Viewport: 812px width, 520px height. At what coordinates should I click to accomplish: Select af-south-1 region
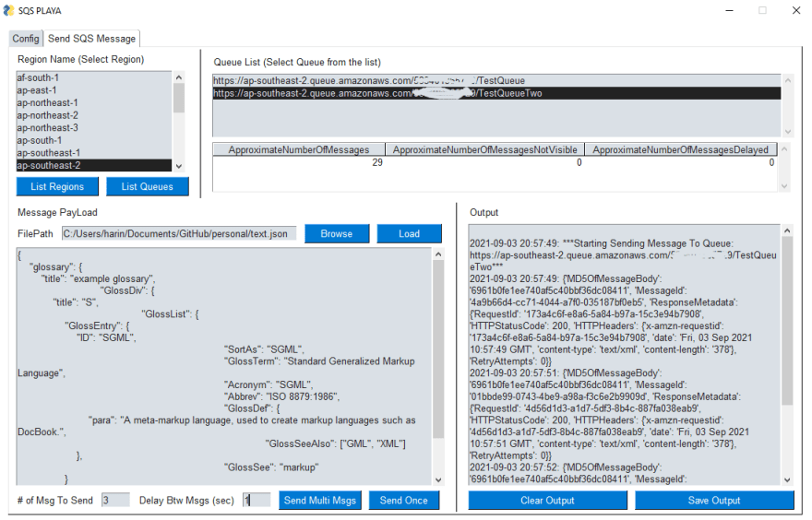pyautogui.click(x=94, y=77)
